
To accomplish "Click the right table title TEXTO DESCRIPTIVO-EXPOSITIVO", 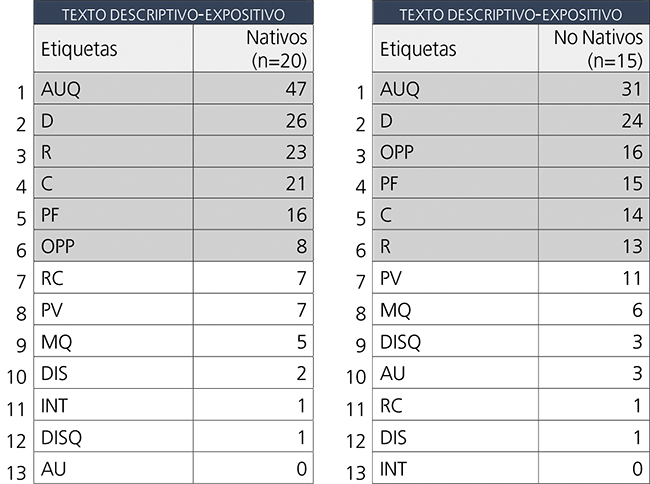I will (510, 13).
